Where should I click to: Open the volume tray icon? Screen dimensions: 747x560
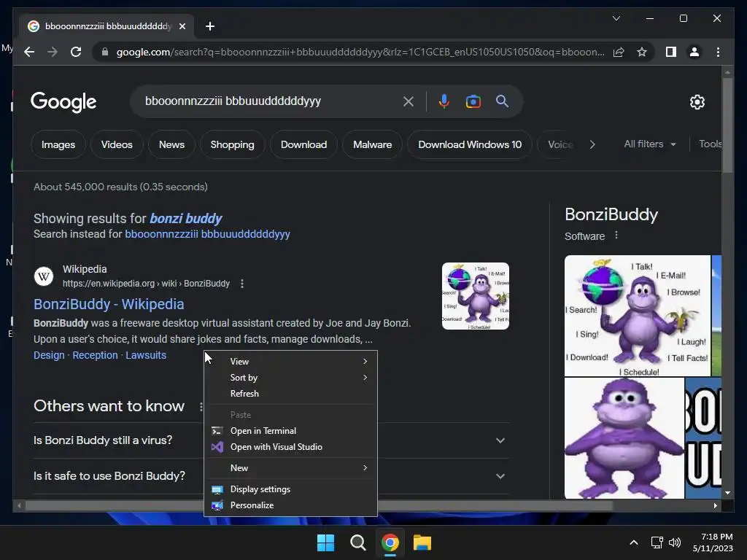pos(675,542)
